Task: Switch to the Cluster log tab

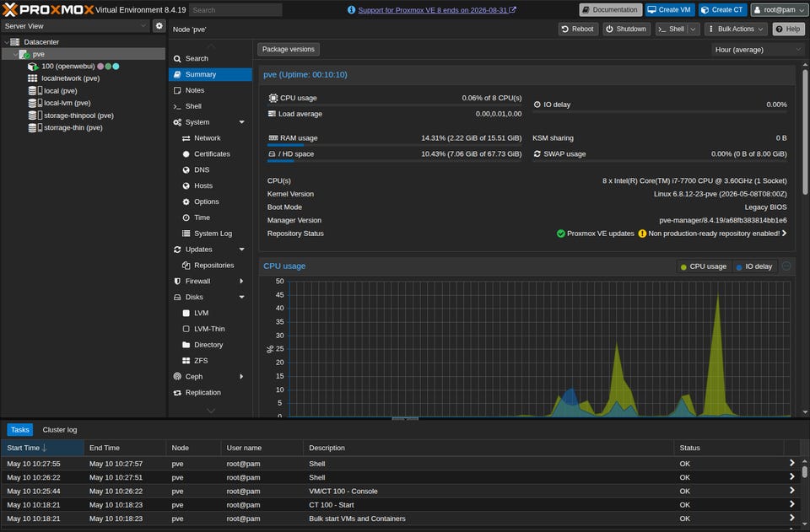Action: coord(60,430)
